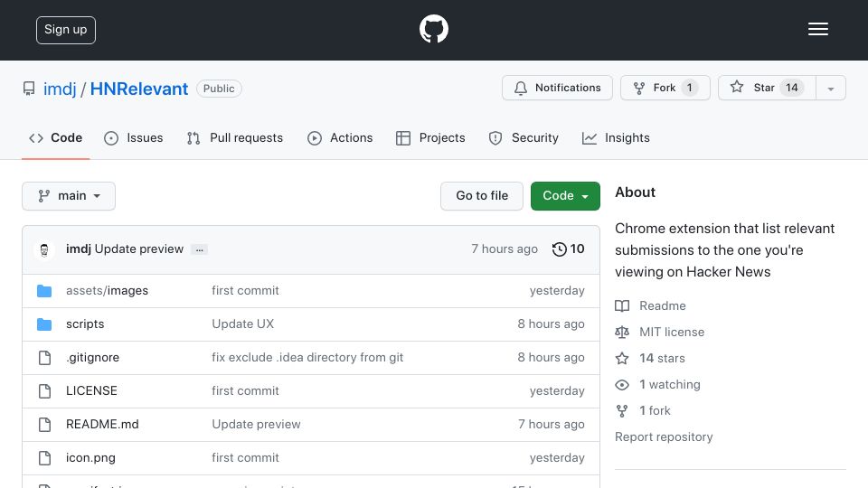Open the imdj owner link
The image size is (868, 488).
(x=60, y=89)
